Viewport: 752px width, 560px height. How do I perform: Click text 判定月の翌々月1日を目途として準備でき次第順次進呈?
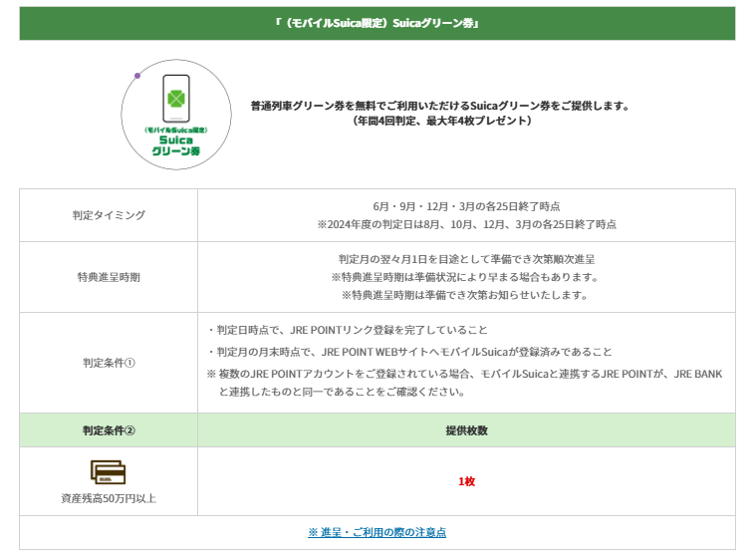coord(467,259)
